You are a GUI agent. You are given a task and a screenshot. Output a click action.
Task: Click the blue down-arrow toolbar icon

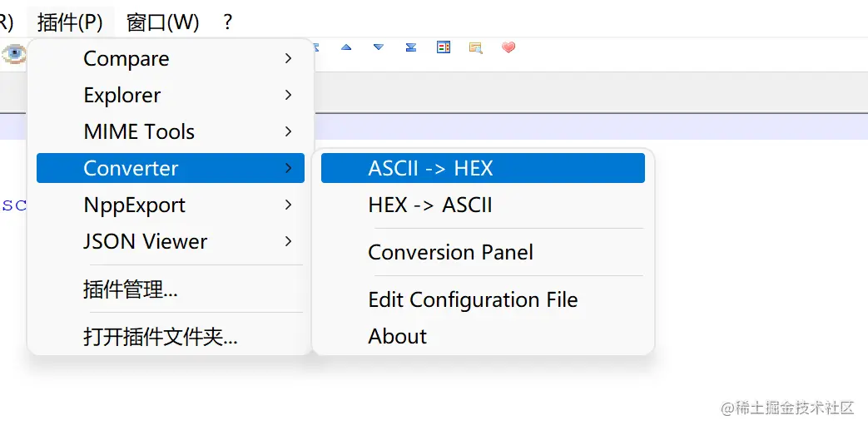click(379, 47)
